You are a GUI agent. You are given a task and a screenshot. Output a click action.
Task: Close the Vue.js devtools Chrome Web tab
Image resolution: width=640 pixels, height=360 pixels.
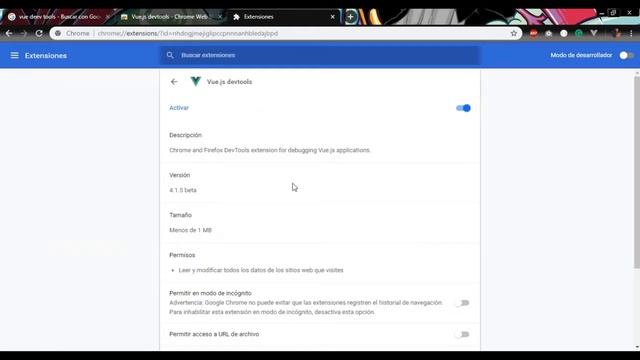(x=220, y=17)
